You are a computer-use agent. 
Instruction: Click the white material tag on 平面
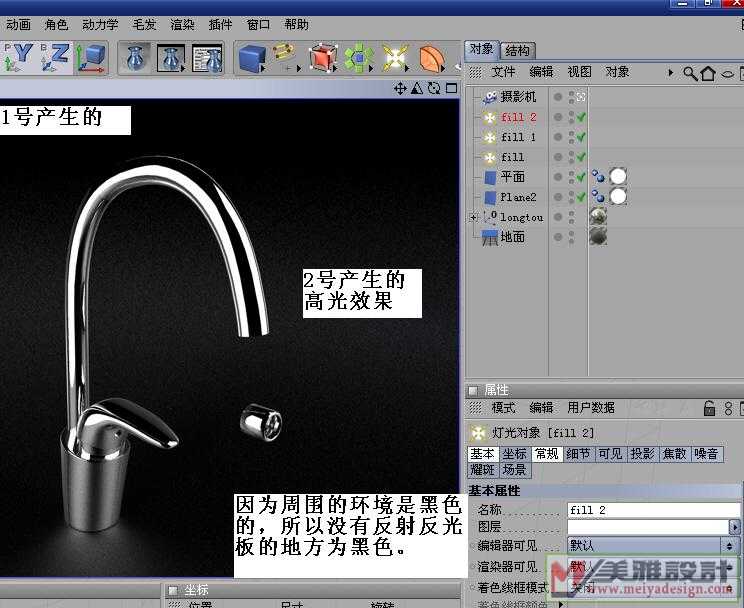[618, 177]
